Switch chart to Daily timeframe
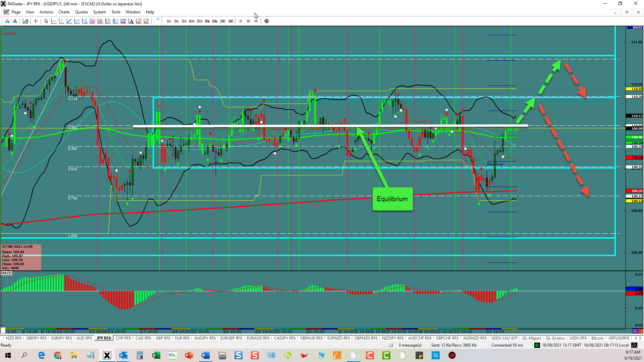The height and width of the screenshot is (362, 644). click(240, 21)
